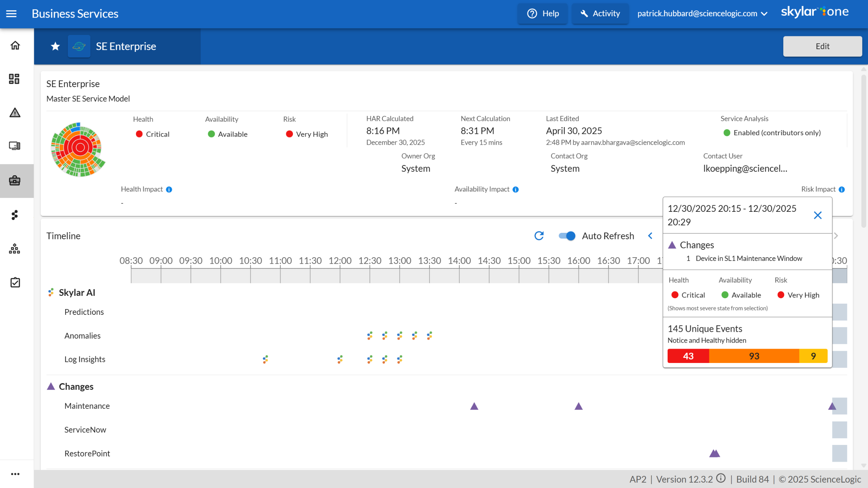The image size is (868, 488).
Task: Open the three-dots more menu in sidebar
Action: (x=15, y=474)
